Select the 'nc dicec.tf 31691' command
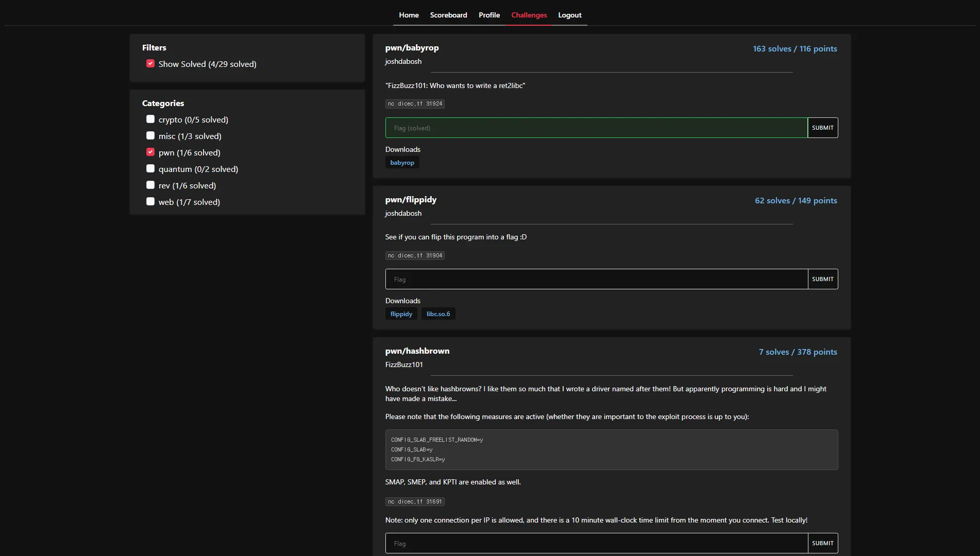Screen dimensions: 980x556 click(x=415, y=501)
